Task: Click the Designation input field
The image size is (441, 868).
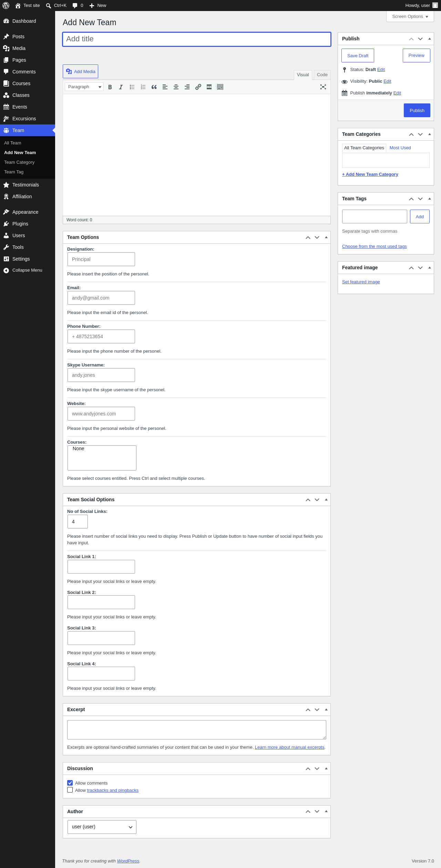Action: tap(101, 259)
